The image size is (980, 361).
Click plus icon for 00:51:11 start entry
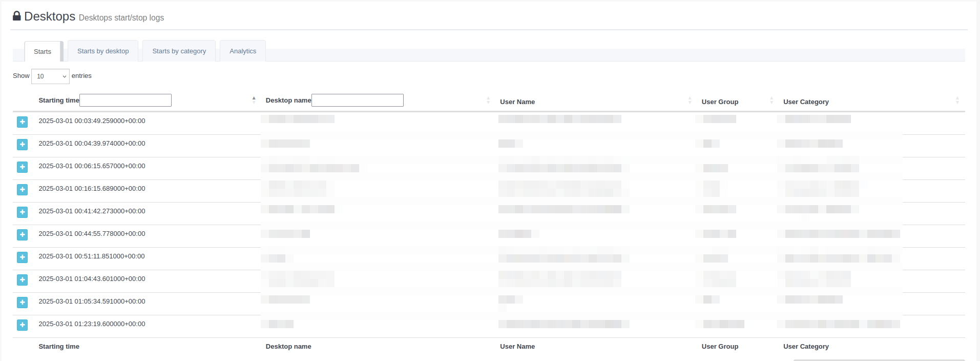(x=22, y=257)
